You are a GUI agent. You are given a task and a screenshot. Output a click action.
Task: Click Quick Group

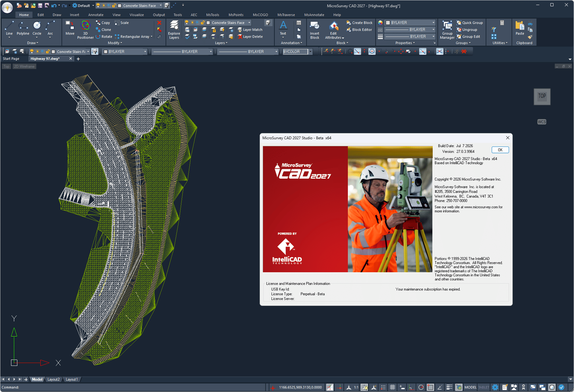click(x=470, y=23)
